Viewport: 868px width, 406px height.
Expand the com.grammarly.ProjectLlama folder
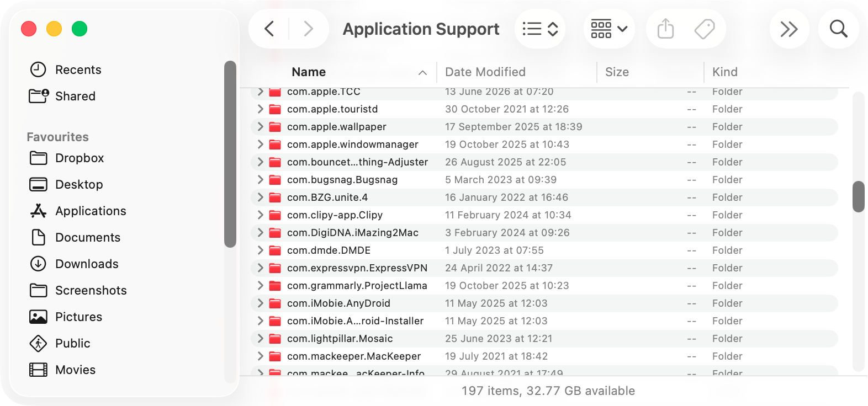coord(260,286)
